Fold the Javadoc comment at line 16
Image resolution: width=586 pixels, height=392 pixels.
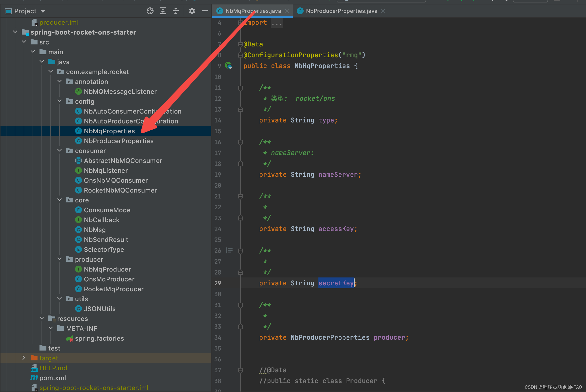click(x=240, y=142)
